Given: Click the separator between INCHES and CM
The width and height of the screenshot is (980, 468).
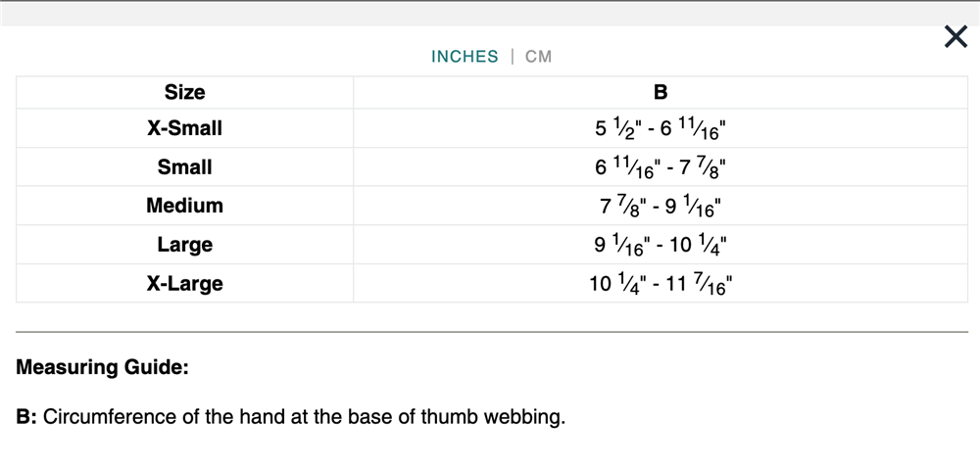Looking at the screenshot, I should pos(512,57).
